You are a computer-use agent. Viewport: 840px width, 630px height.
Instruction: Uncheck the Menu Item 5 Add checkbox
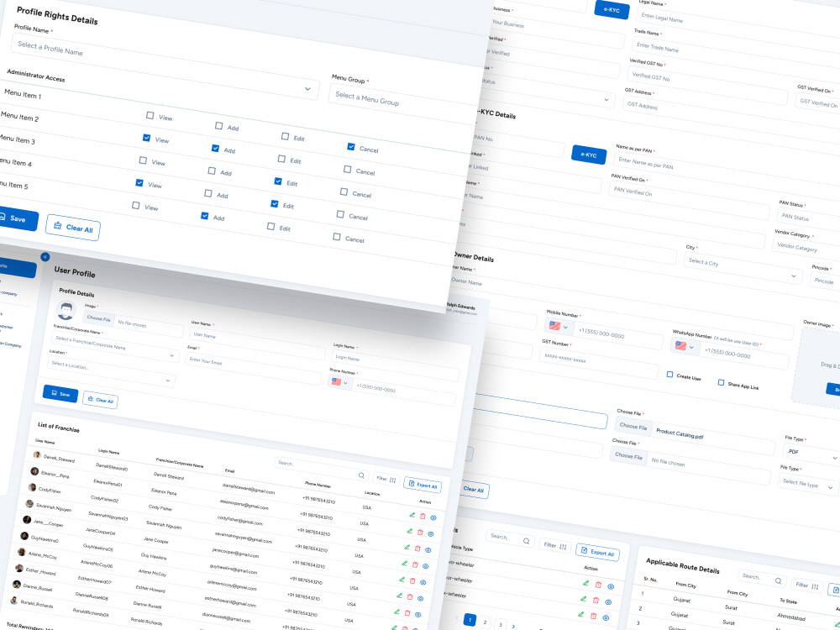click(204, 216)
